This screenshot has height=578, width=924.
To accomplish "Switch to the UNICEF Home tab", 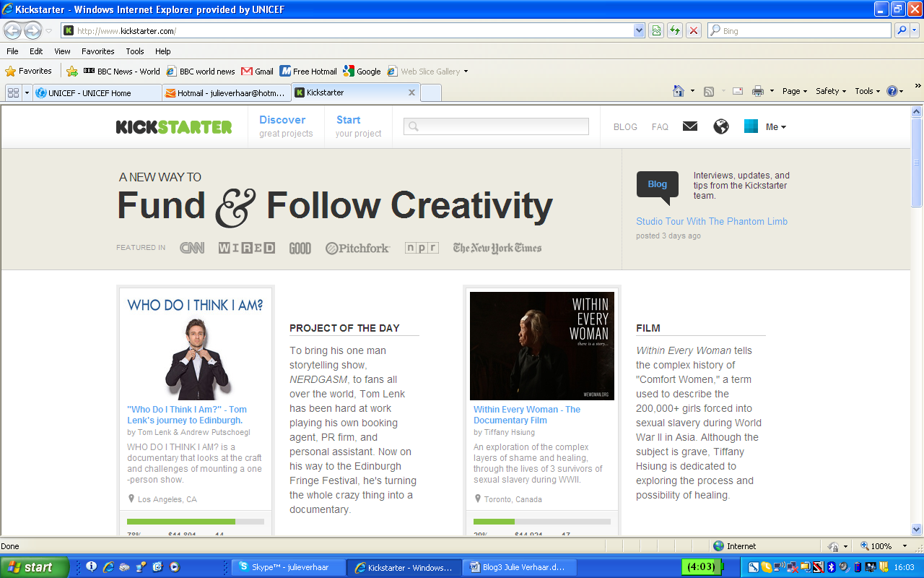I will tap(97, 92).
